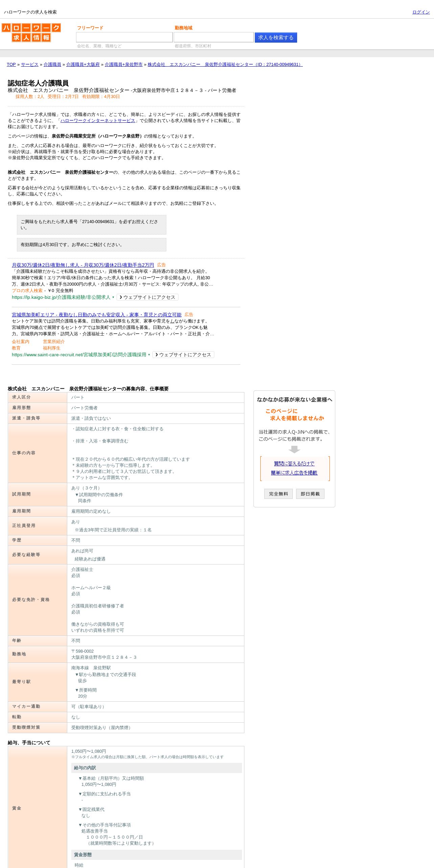Click the ホームヘルパー２級 qualification text
Viewport: 434px width, 868px height.
click(x=91, y=588)
